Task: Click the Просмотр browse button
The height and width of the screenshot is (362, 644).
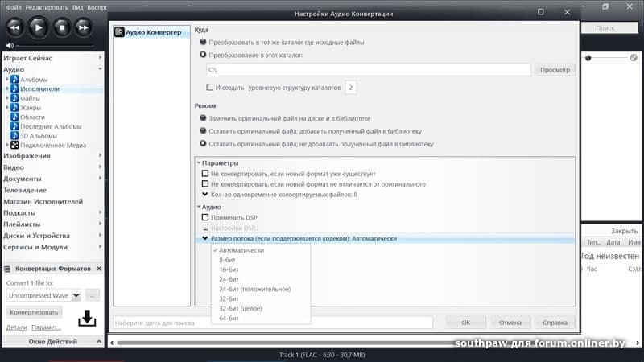Action: (x=555, y=70)
